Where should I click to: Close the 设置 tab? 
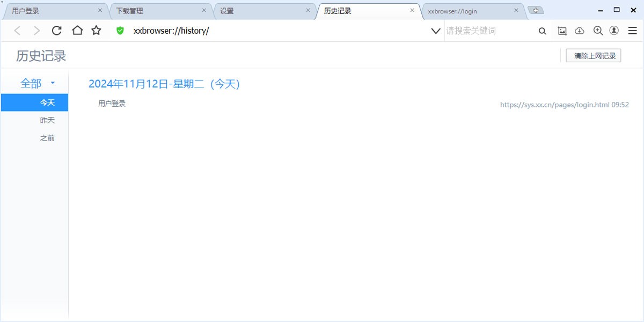pyautogui.click(x=308, y=10)
